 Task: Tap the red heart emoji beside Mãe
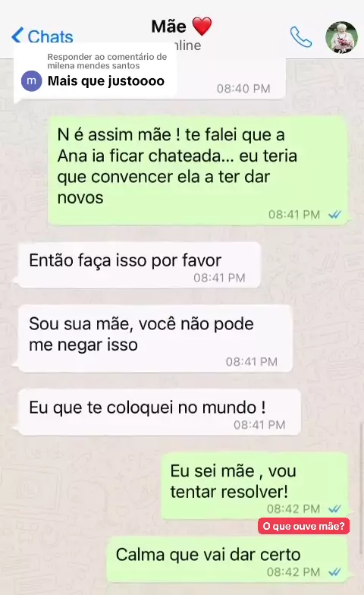(x=202, y=27)
